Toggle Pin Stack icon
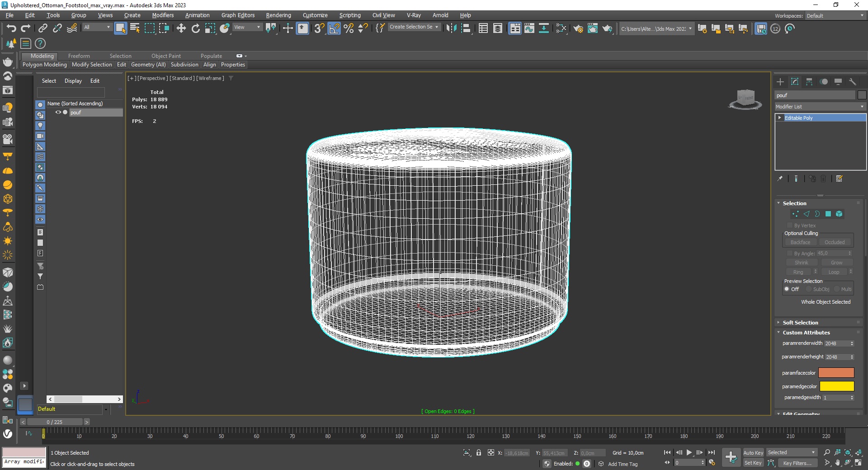This screenshot has width=868, height=470. (780, 179)
